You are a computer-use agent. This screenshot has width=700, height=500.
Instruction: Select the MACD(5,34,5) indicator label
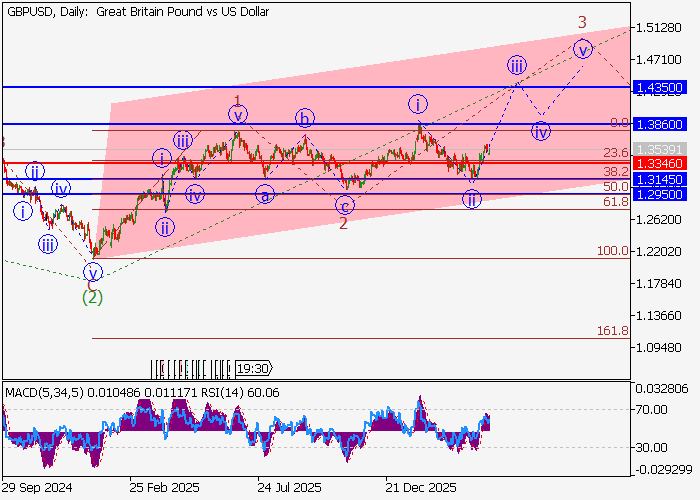[38, 393]
